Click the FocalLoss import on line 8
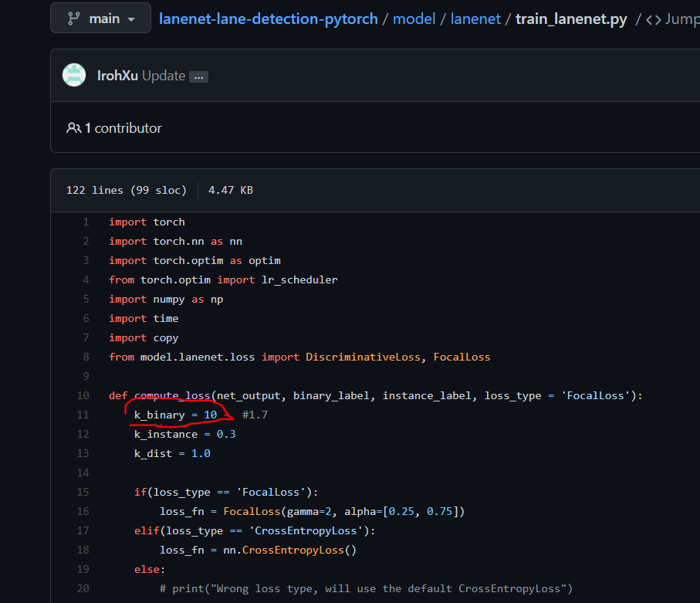 (462, 357)
